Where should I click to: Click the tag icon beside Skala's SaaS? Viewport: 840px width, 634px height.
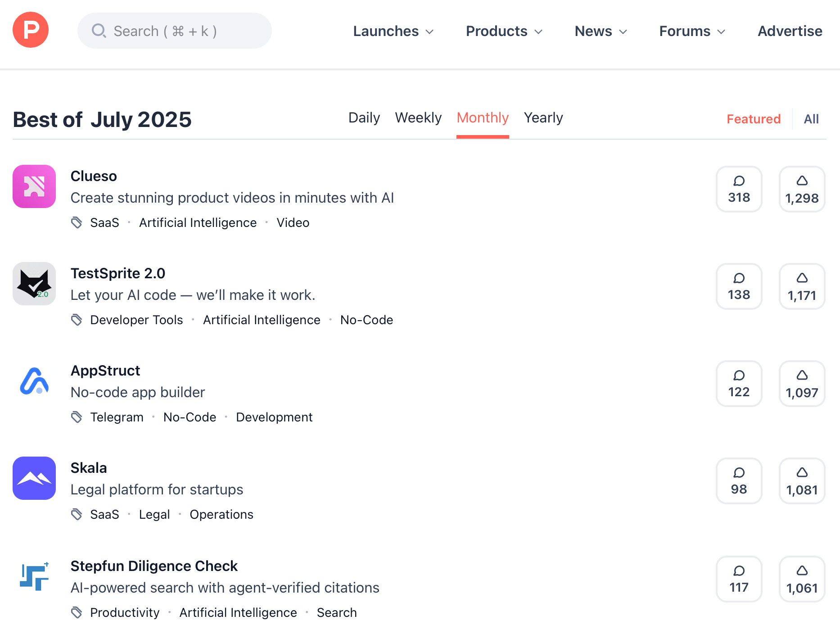pos(77,514)
